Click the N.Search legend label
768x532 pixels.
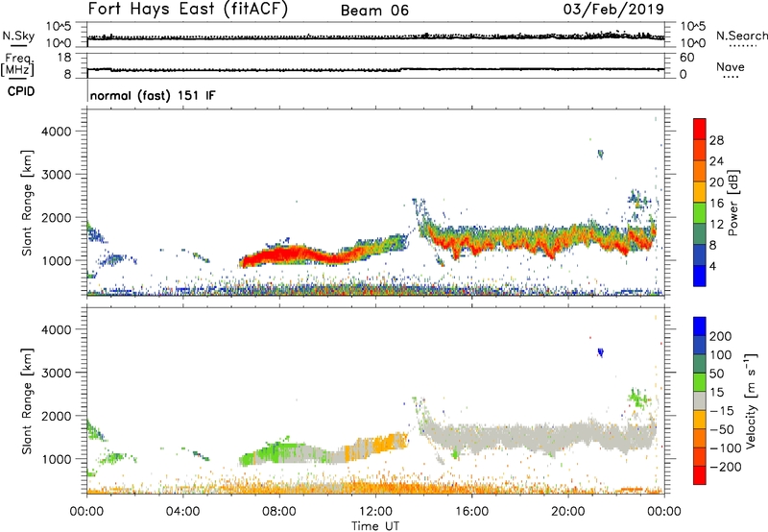click(x=741, y=36)
